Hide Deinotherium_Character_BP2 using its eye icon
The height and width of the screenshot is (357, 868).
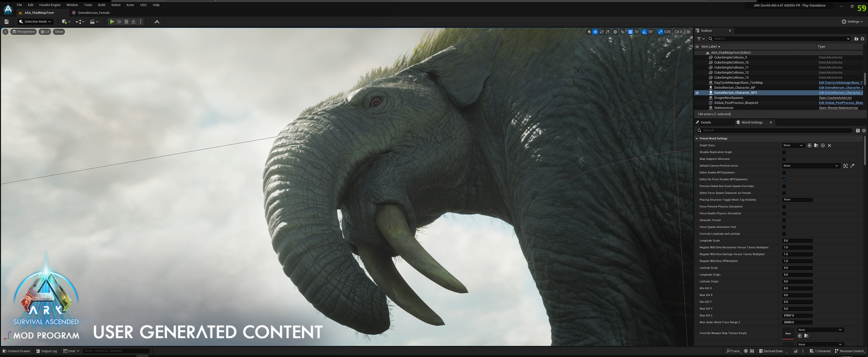697,93
